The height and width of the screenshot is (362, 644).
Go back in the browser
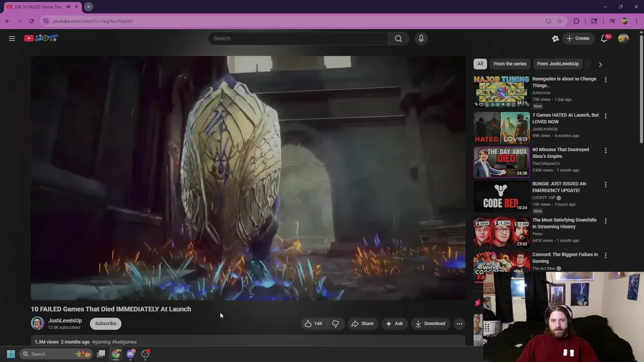(x=8, y=21)
